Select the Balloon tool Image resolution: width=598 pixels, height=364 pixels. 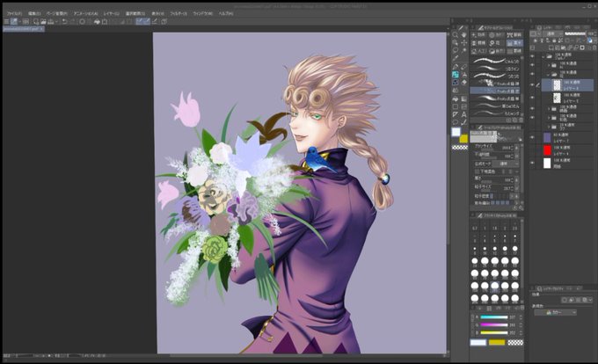click(x=456, y=122)
